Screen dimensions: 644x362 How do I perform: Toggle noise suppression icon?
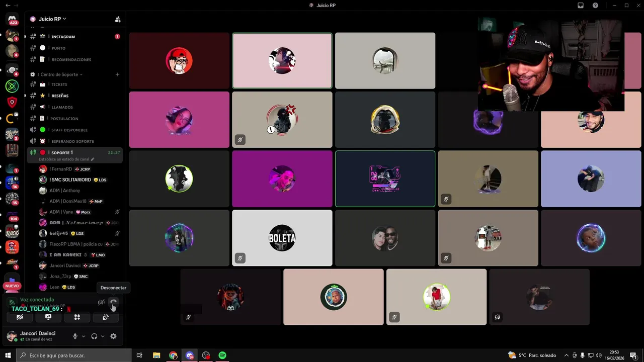point(101,302)
